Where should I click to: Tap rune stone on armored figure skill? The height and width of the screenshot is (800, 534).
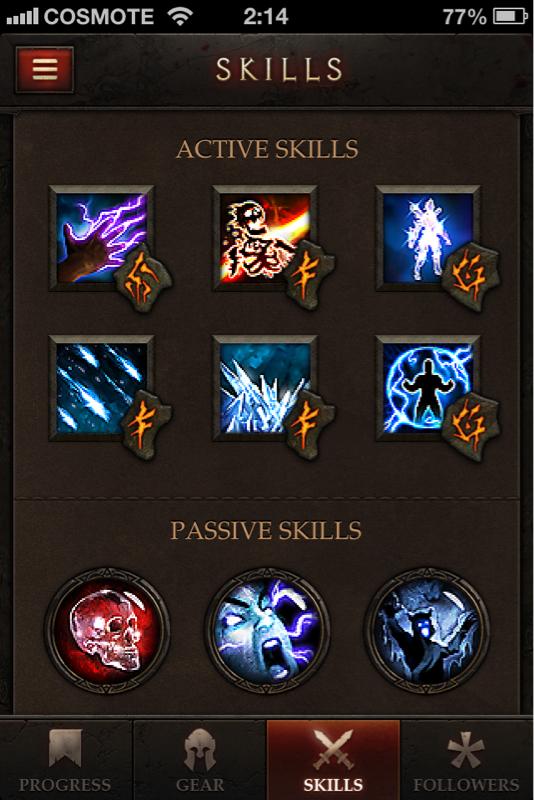coord(470,278)
